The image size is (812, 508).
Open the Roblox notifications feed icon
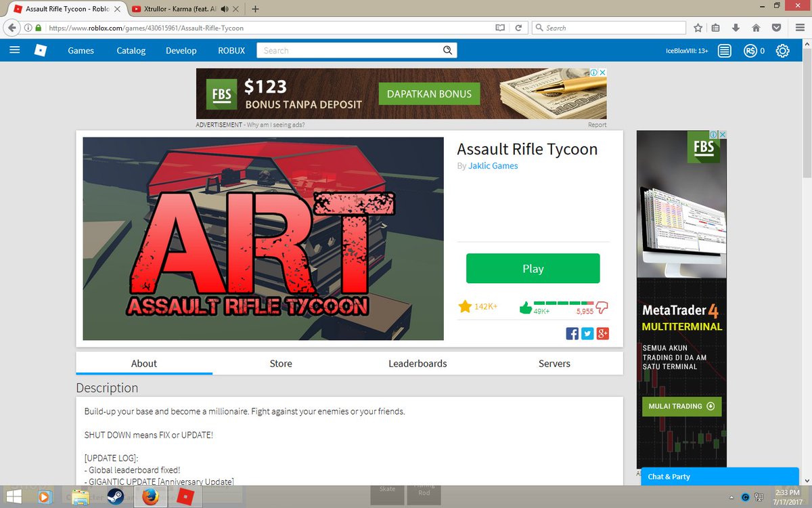pyautogui.click(x=725, y=51)
